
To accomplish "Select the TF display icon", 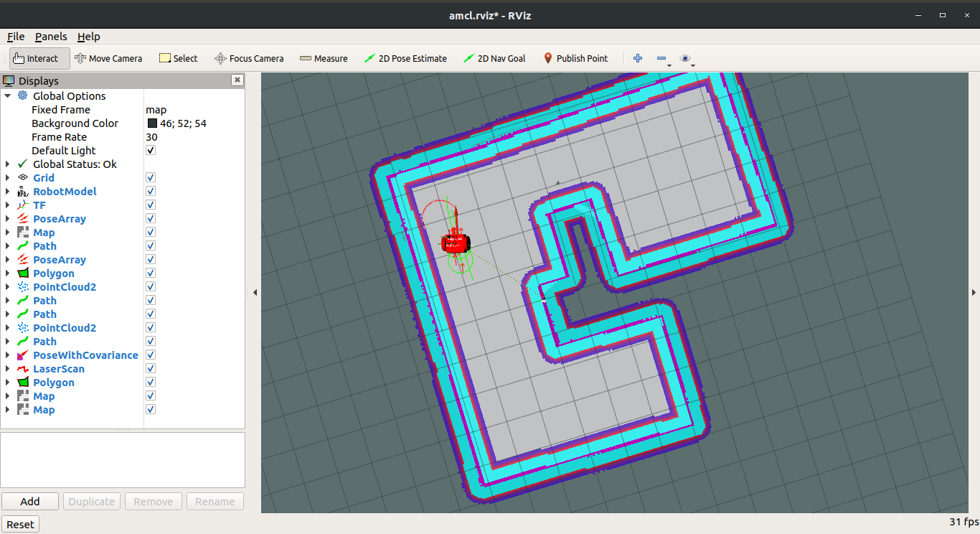I will tap(23, 205).
